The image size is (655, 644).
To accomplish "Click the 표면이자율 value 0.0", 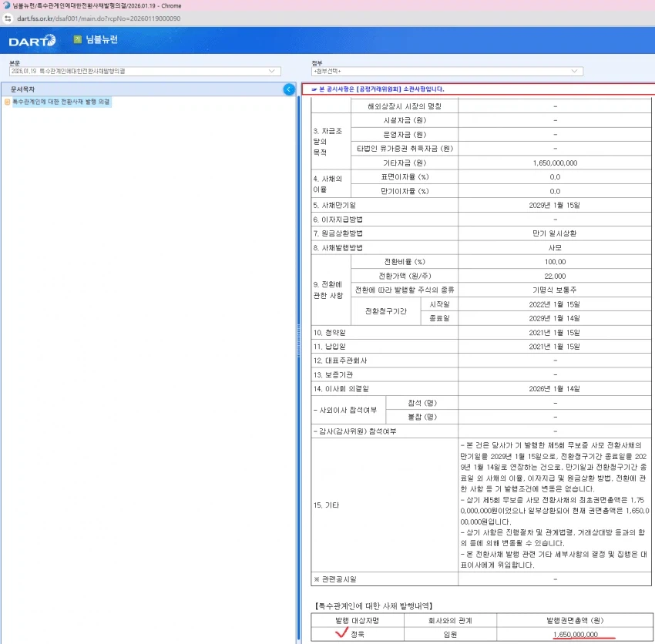I will [555, 177].
